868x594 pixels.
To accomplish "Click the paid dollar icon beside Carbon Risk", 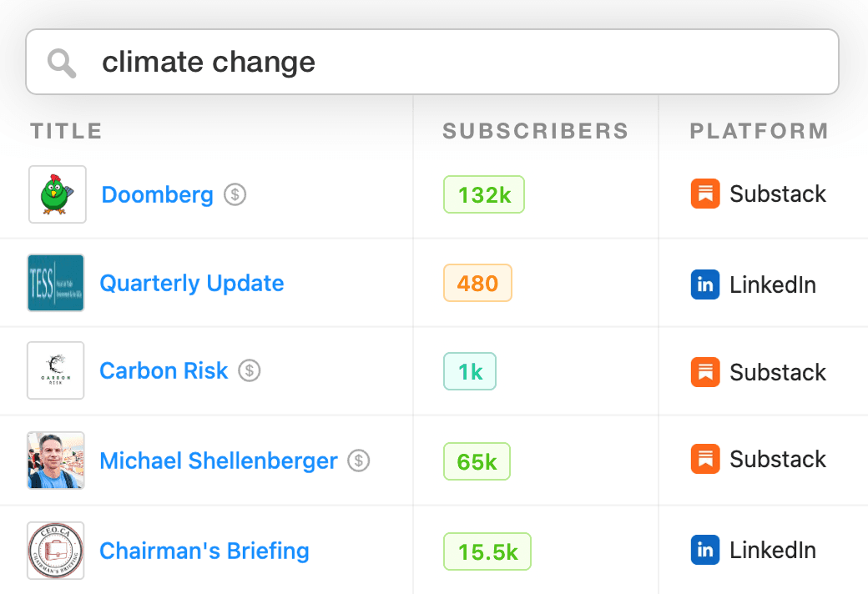I will [x=250, y=371].
